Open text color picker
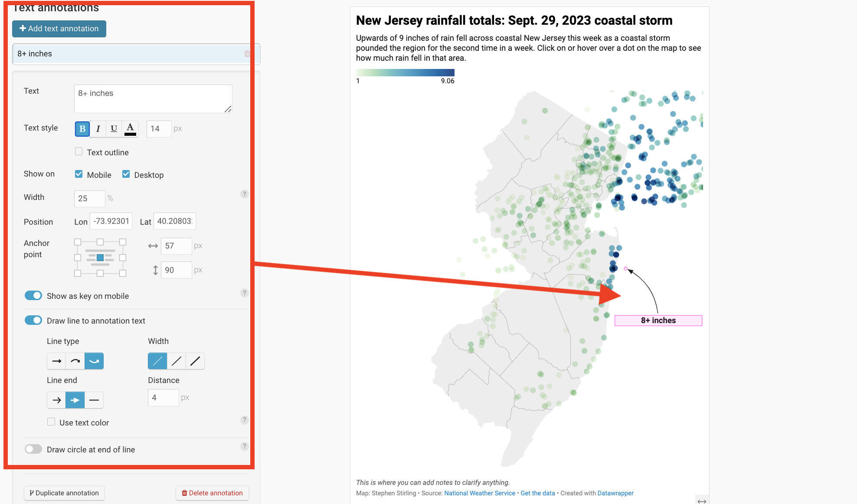The width and height of the screenshot is (857, 504). [x=130, y=129]
